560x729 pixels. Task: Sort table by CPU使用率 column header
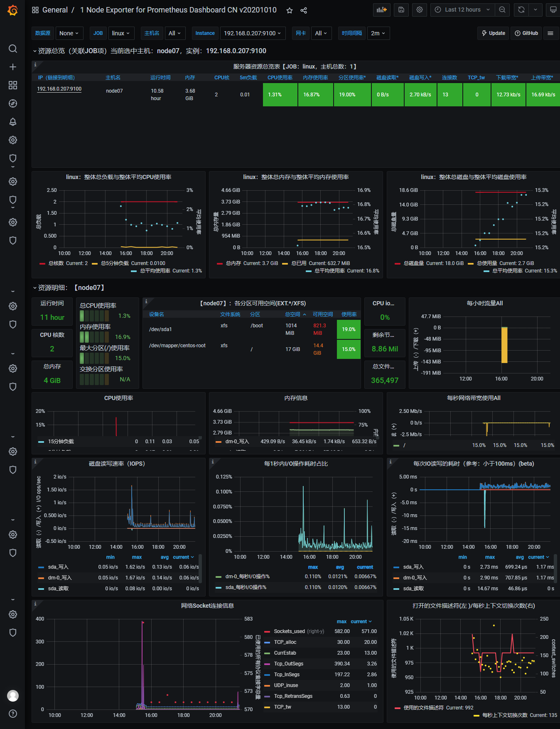tap(280, 78)
